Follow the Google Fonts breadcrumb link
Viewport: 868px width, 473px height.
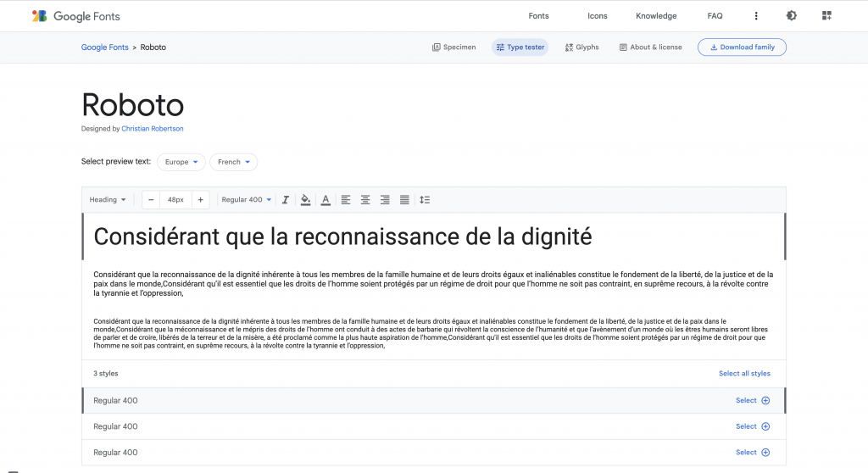click(x=104, y=47)
